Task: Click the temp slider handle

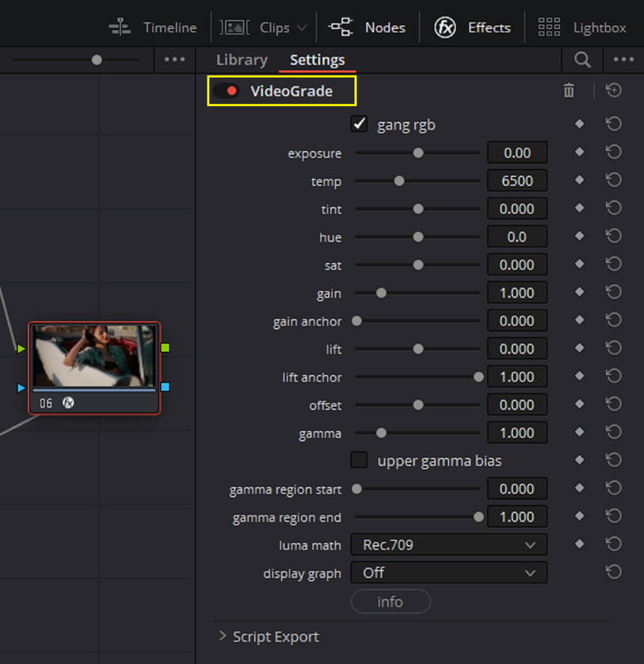Action: 399,181
